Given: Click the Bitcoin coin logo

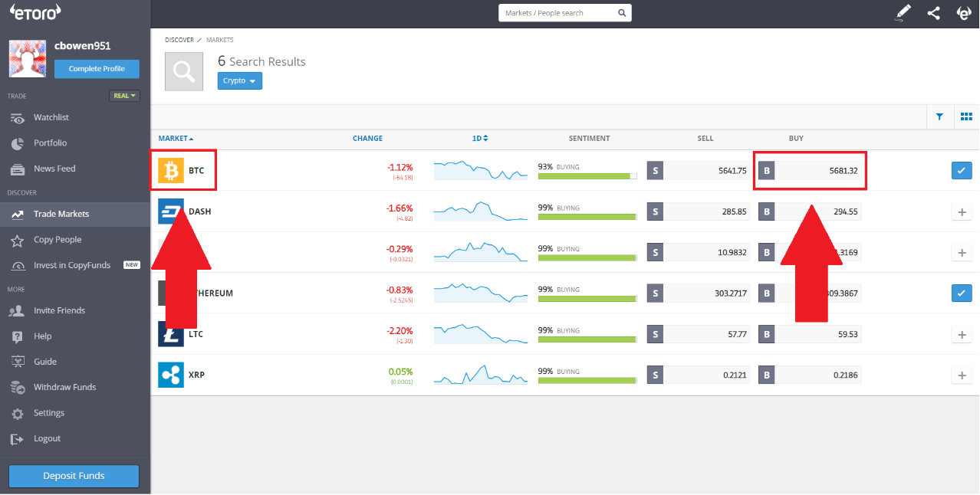Looking at the screenshot, I should [171, 170].
